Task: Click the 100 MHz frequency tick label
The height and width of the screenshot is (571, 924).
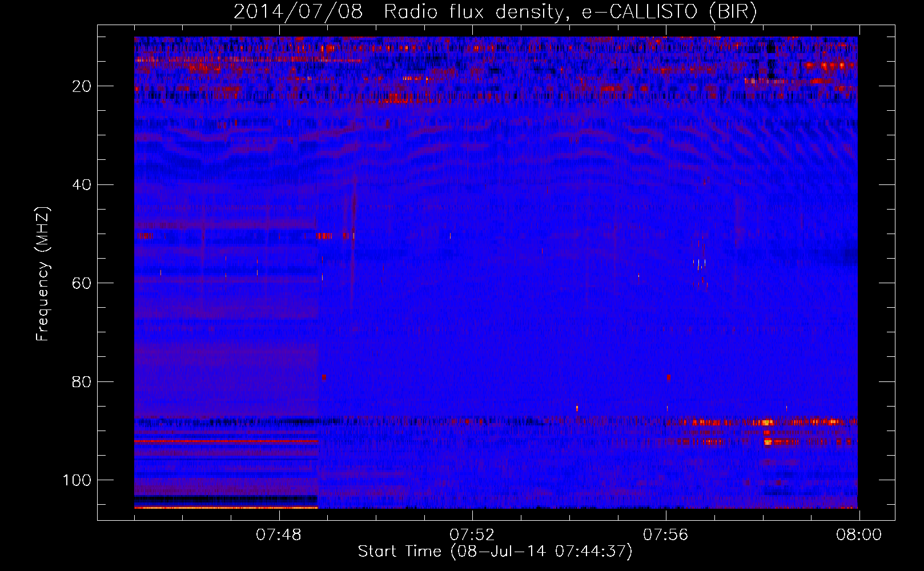Action: pyautogui.click(x=77, y=480)
